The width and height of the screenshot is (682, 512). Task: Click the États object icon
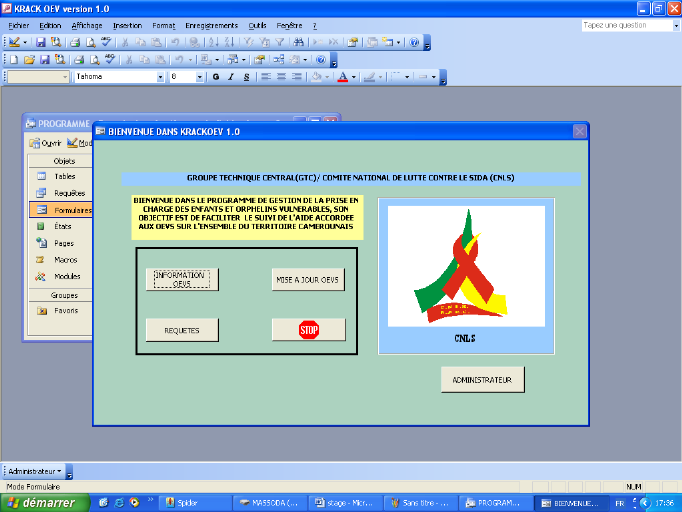41,226
